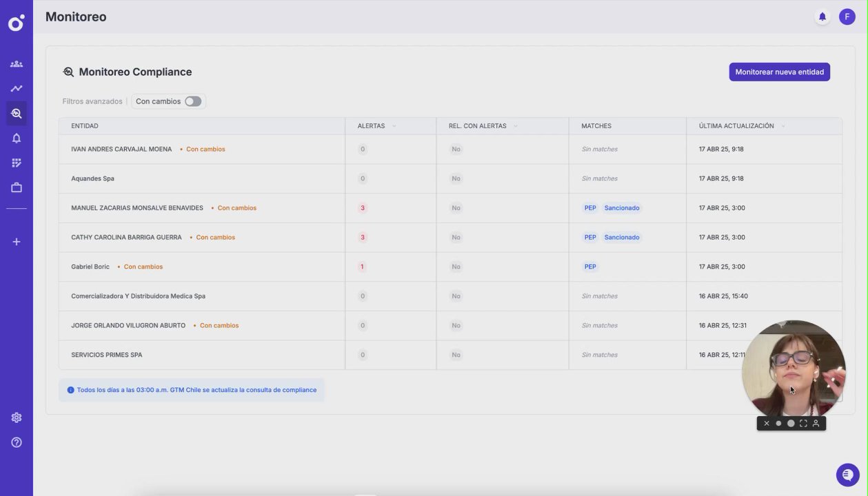Image resolution: width=868 pixels, height=496 pixels.
Task: Open the checklist grid sidebar item
Action: [x=17, y=163]
